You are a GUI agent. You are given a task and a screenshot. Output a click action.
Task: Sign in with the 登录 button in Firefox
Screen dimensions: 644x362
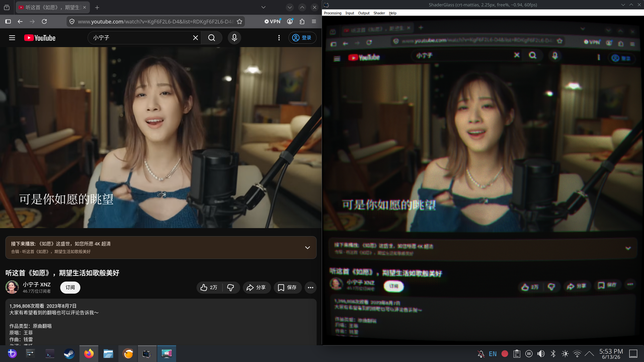(x=302, y=38)
